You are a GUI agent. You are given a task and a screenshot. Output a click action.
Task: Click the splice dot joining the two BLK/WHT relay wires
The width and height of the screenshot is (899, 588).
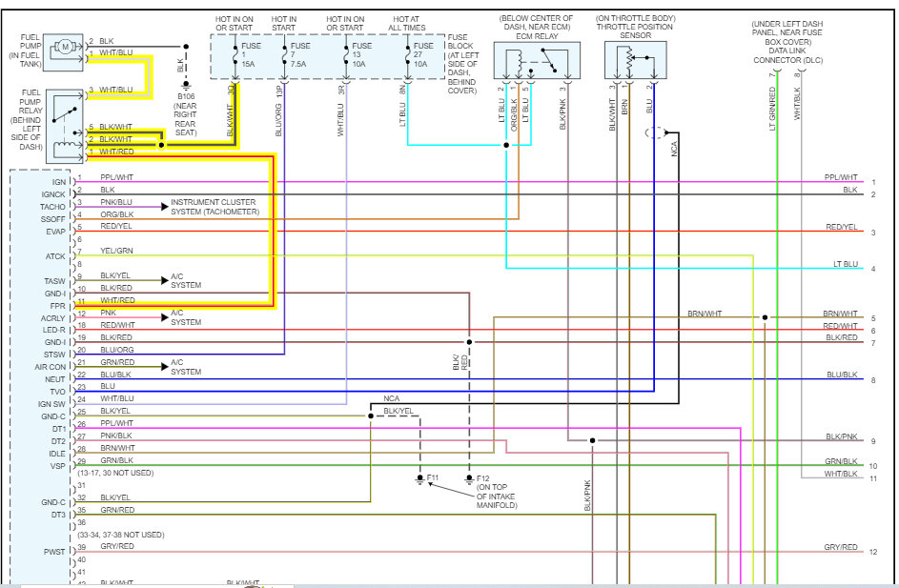(x=161, y=145)
